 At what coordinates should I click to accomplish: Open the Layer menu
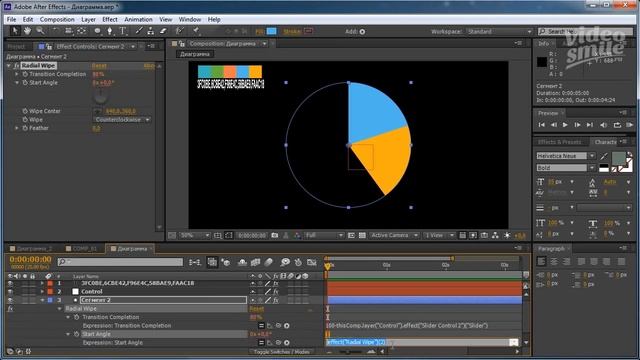pos(88,19)
